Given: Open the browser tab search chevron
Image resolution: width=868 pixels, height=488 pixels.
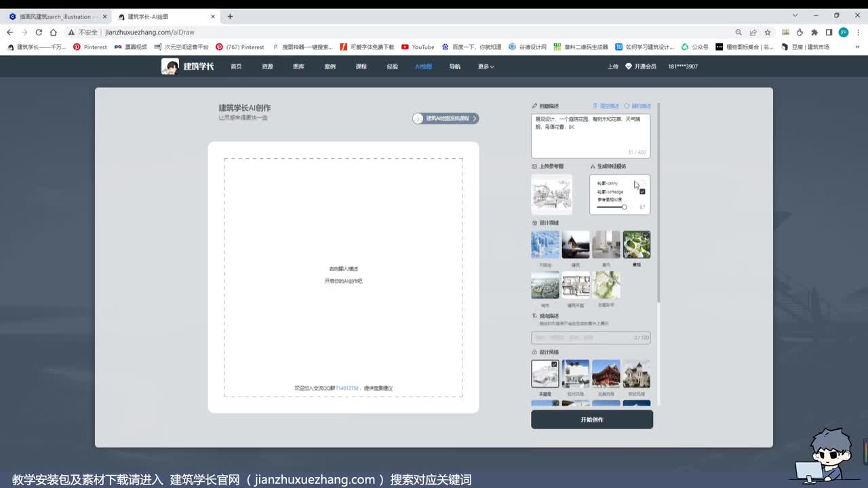Looking at the screenshot, I should [795, 16].
